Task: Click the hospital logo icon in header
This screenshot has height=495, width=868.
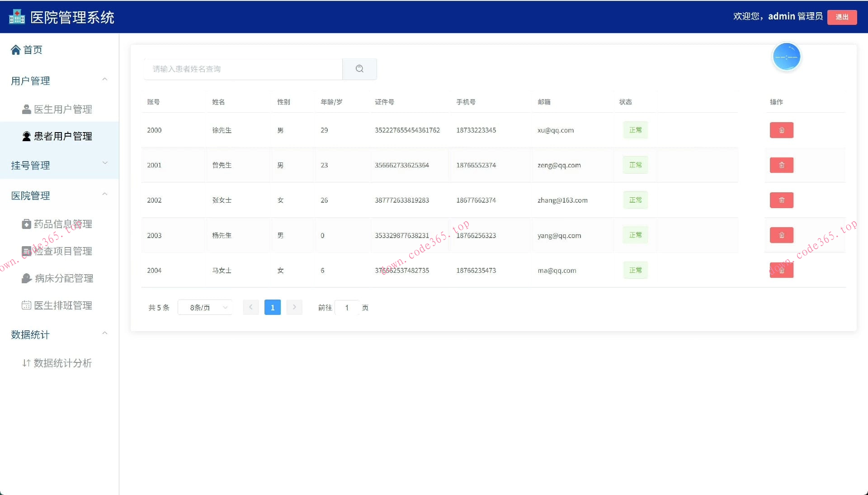Action: (17, 17)
